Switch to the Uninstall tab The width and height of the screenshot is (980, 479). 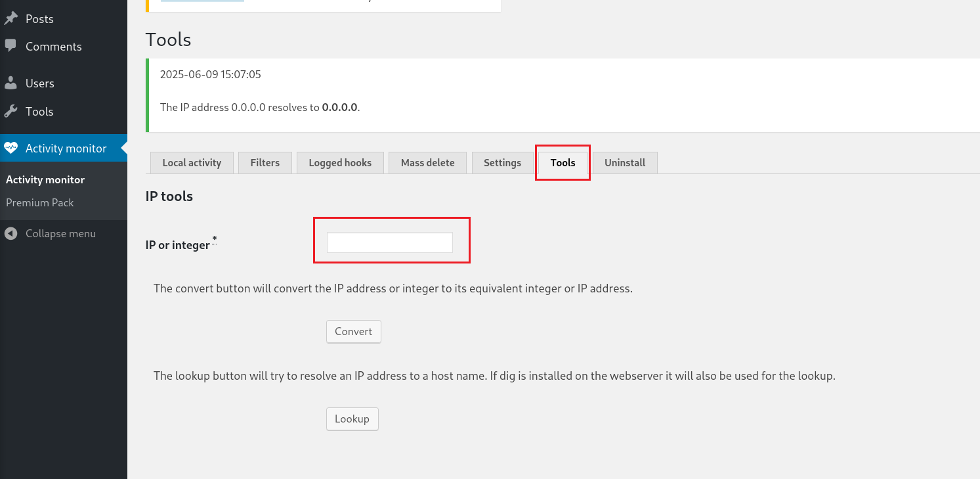(x=624, y=163)
